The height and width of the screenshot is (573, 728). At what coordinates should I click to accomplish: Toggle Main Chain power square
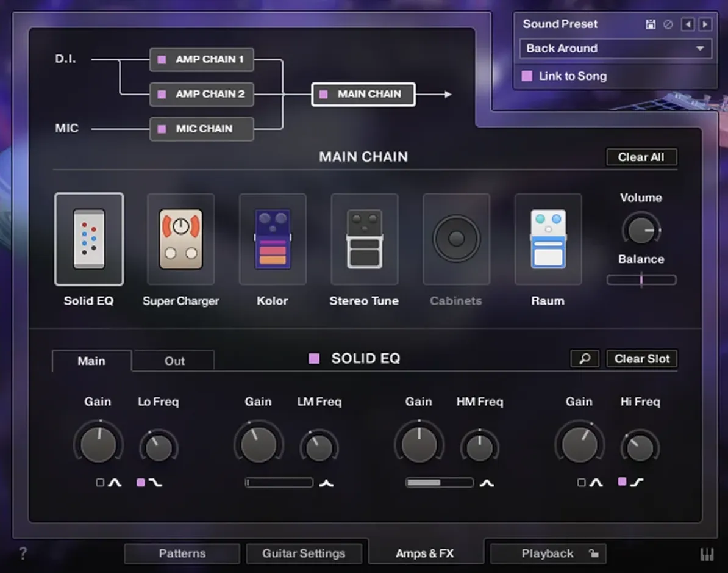coord(324,95)
